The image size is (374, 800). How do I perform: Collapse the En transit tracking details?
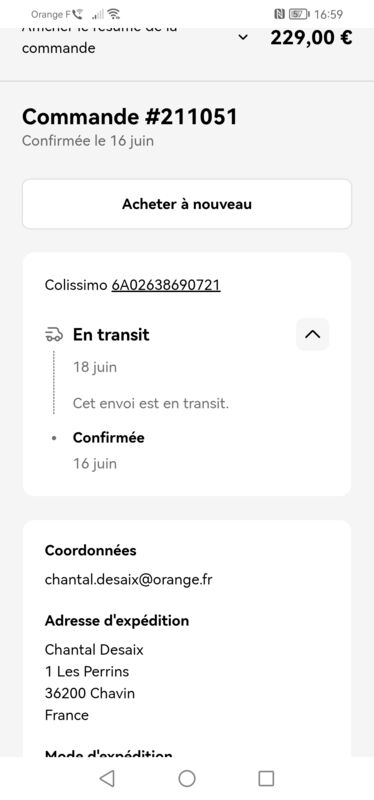click(x=312, y=335)
